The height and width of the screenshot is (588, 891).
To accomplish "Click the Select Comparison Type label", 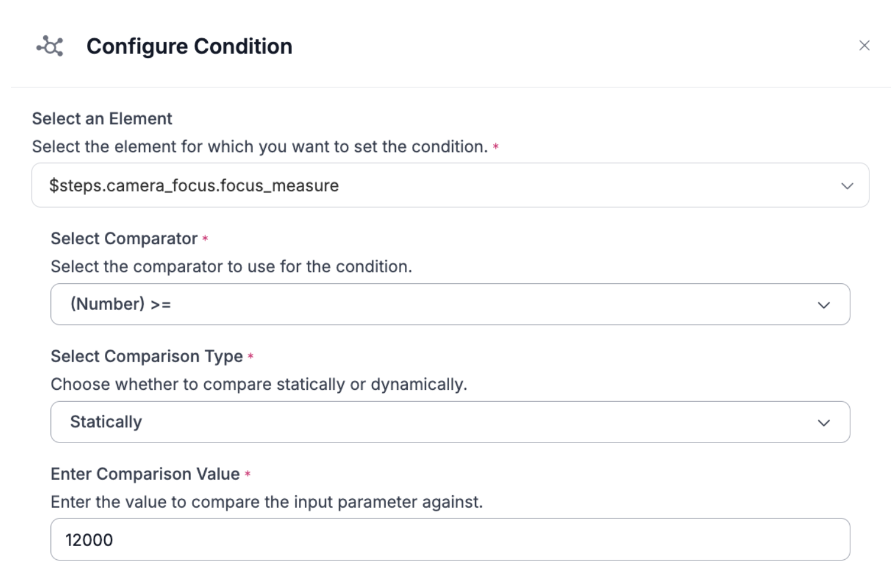I will [x=147, y=356].
